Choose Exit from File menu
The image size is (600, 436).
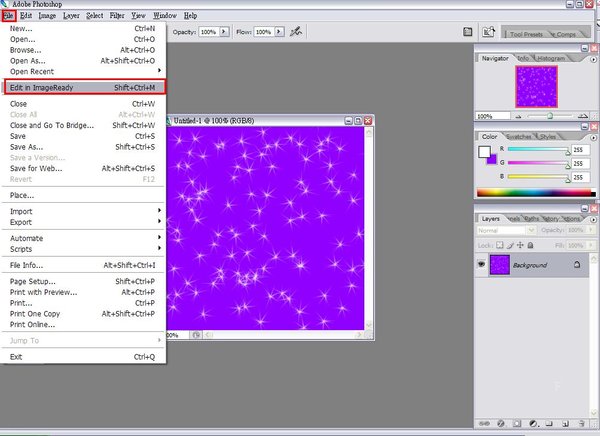point(83,357)
